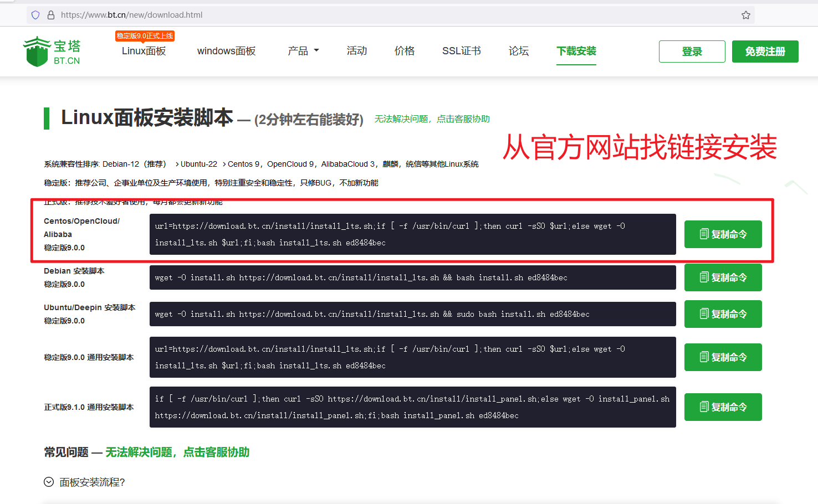Click the Ubuntu/Deepin 安装脚本 label

point(90,307)
